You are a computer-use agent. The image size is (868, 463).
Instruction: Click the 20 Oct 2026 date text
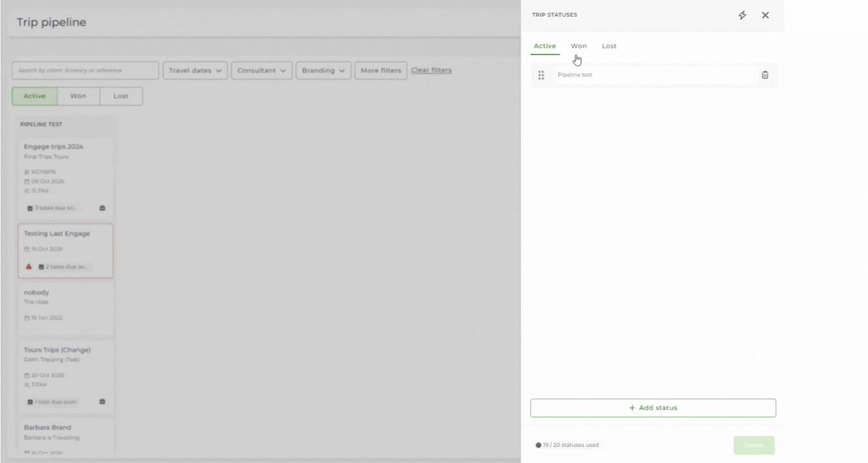tap(47, 375)
